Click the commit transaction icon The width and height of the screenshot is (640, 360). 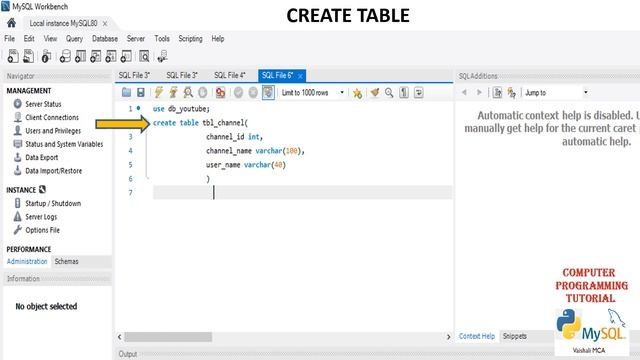(x=238, y=93)
